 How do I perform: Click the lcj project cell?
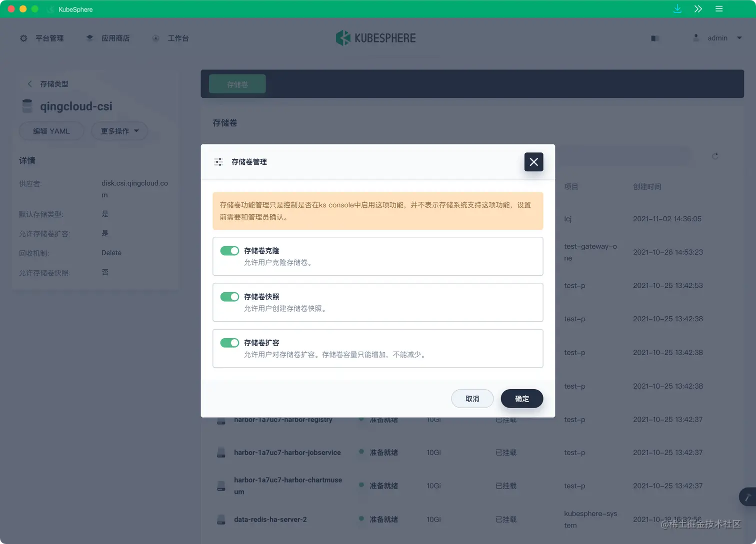coord(568,219)
